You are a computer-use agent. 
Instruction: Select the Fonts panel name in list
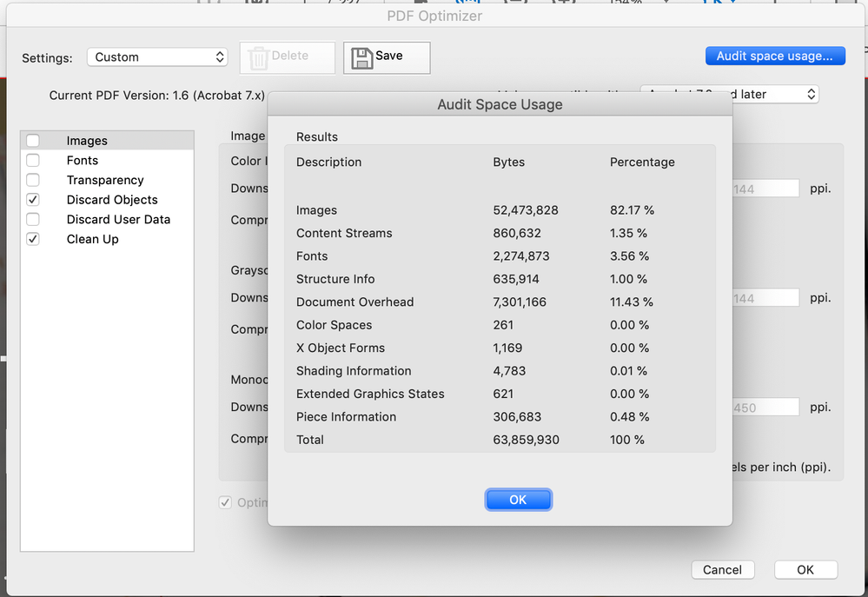tap(83, 161)
